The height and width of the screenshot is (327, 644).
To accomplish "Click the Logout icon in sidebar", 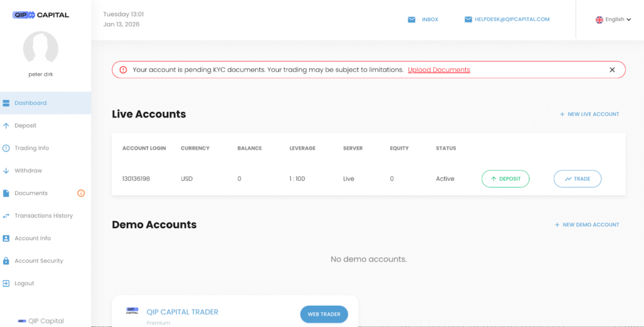I will tap(6, 283).
